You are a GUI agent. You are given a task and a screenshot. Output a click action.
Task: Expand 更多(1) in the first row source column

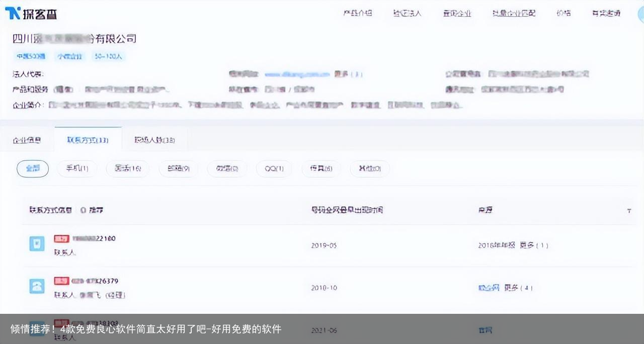532,245
